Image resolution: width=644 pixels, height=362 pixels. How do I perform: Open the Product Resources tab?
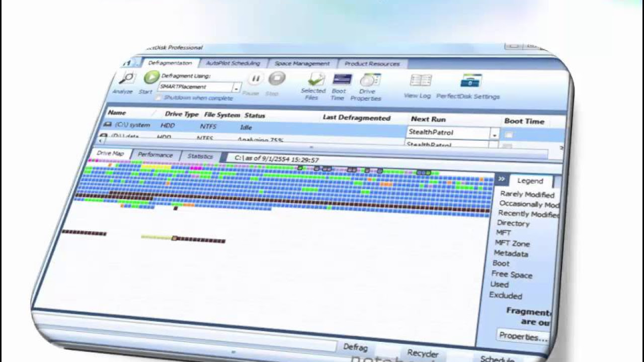[372, 64]
